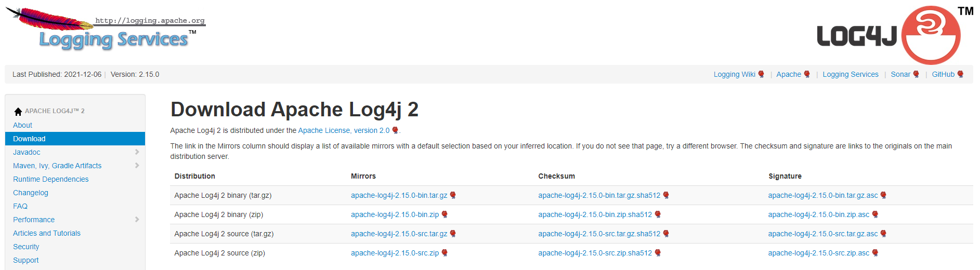Open apache-log4j-2.15.0-bin.tar.gz.asc signature

pyautogui.click(x=822, y=195)
